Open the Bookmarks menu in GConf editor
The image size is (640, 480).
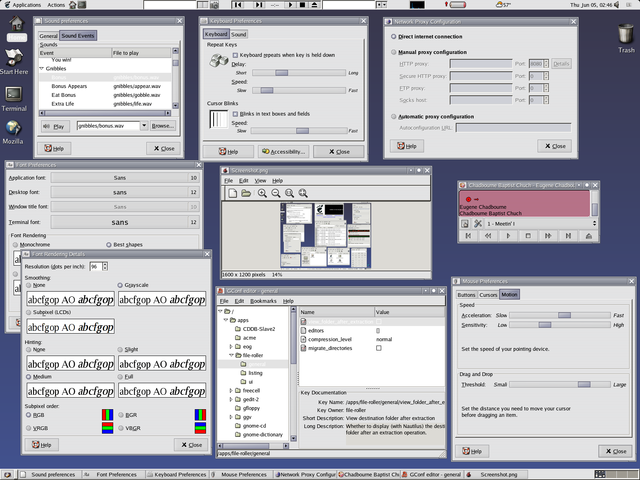pos(263,301)
